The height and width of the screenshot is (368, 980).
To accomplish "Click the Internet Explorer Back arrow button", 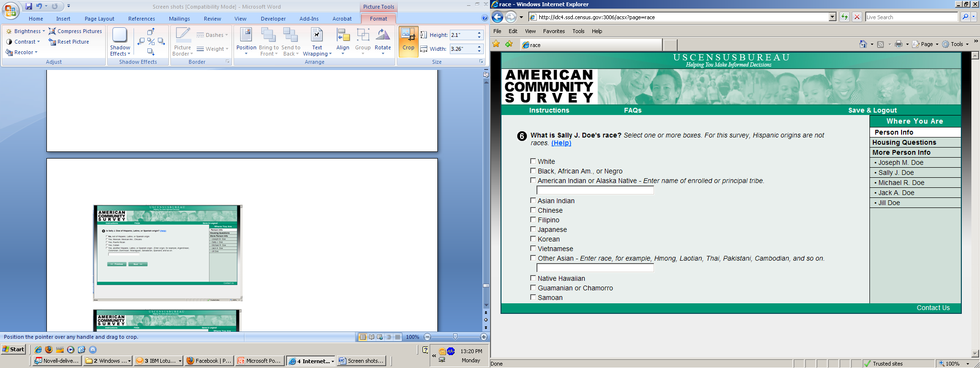I will [x=498, y=17].
